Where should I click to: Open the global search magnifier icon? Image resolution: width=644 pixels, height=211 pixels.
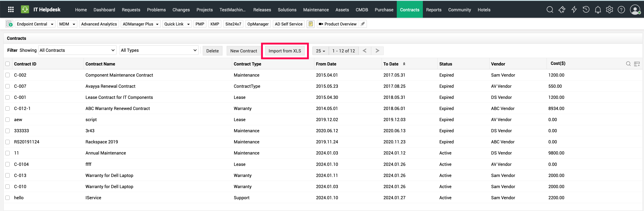[x=550, y=9]
